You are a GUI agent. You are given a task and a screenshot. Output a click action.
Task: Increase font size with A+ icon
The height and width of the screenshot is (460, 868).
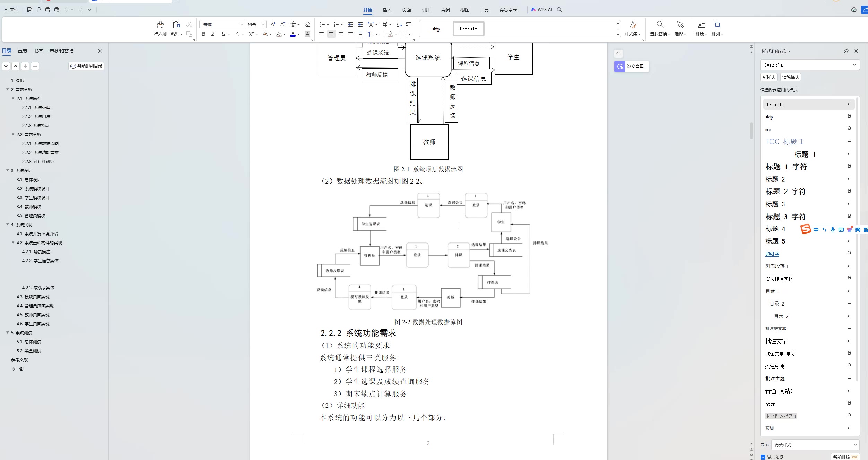(273, 24)
